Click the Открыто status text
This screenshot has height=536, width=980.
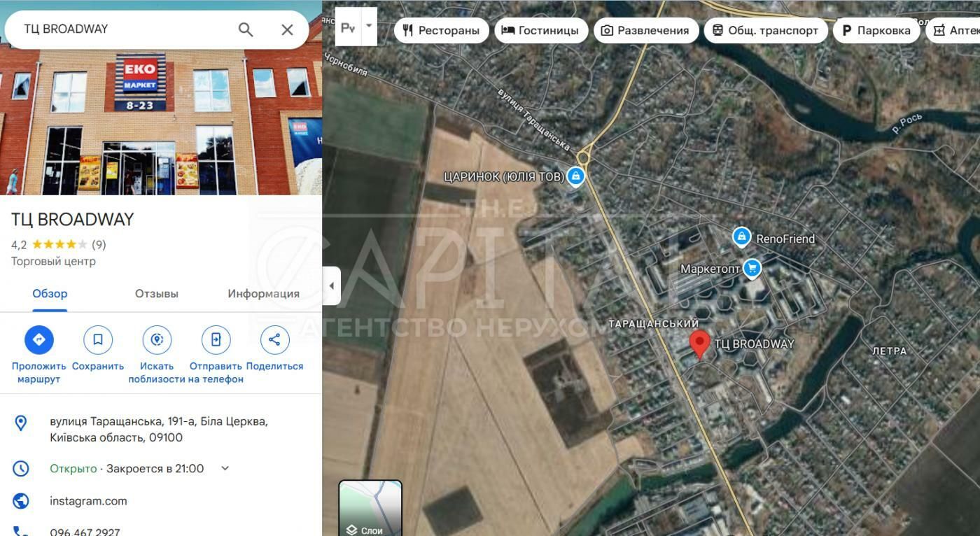pos(73,468)
